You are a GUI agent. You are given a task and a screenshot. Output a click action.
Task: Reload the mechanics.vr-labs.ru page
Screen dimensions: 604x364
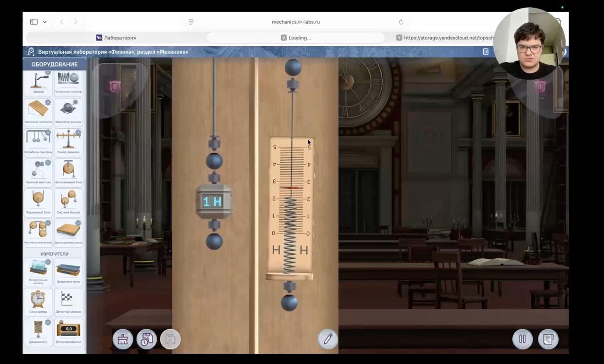401,22
